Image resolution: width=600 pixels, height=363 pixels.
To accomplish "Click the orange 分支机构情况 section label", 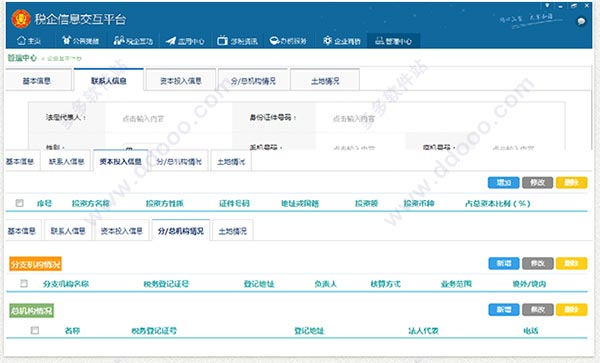I will (x=36, y=264).
